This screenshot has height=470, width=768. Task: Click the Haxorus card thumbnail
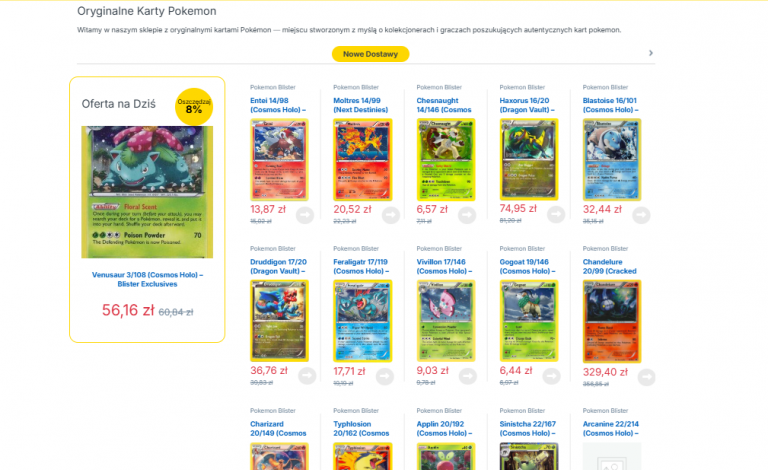(529, 159)
